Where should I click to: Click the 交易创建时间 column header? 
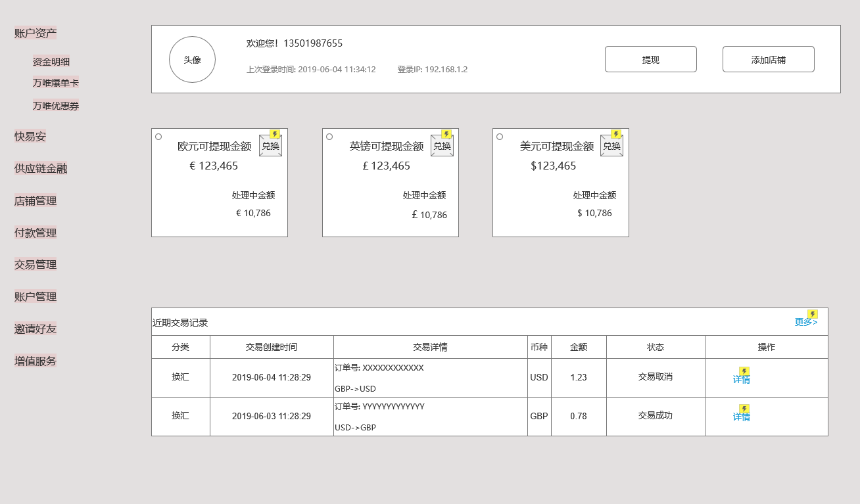[272, 347]
